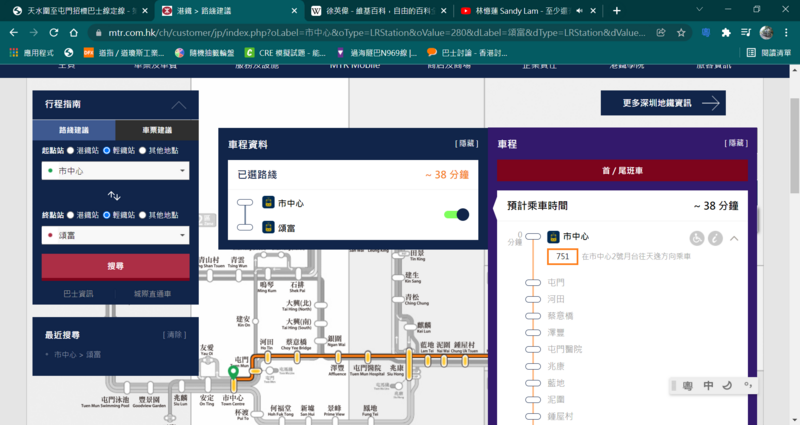Open recent search 市中心 > 頌富
This screenshot has height=425, width=800.
point(77,355)
